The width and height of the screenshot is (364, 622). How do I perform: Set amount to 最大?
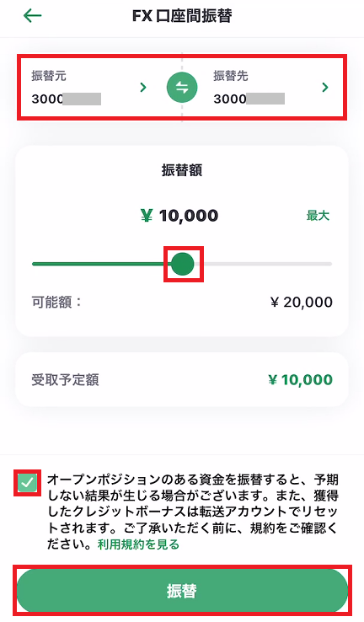point(318,216)
